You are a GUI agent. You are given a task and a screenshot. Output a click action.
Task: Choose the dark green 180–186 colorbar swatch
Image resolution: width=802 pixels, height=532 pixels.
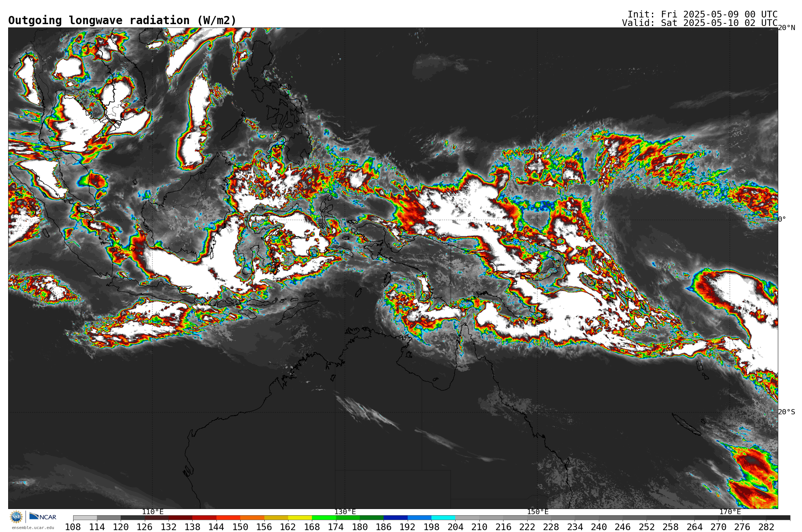372,518
